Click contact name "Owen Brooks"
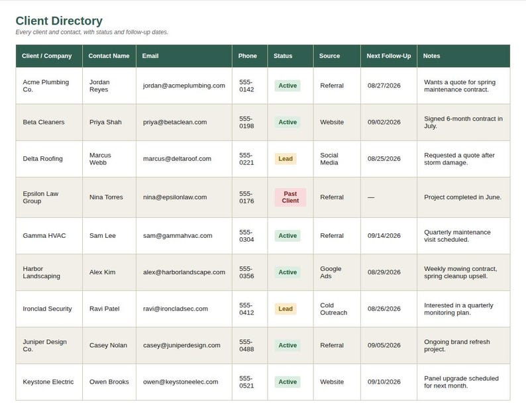This screenshot has height=420, width=526. (x=109, y=382)
